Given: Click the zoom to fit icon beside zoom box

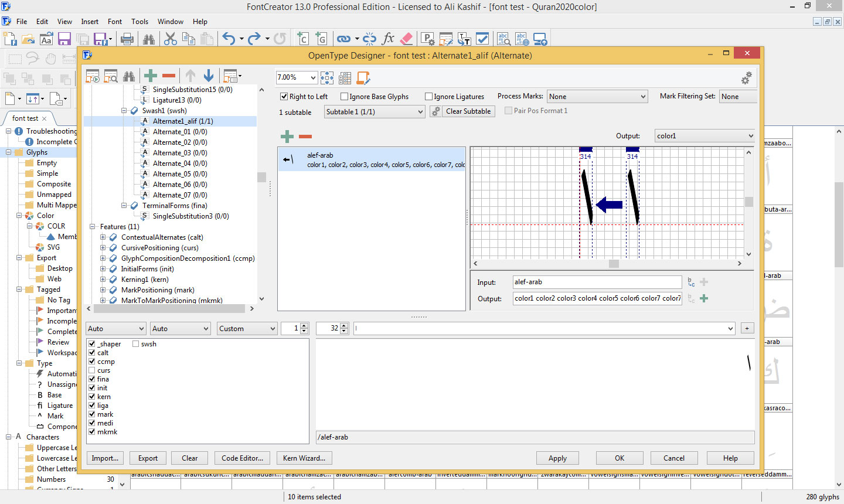Looking at the screenshot, I should coord(327,78).
